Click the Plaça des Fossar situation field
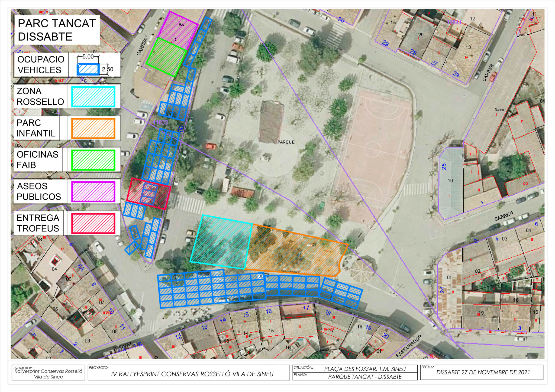555x392 pixels. (x=364, y=369)
